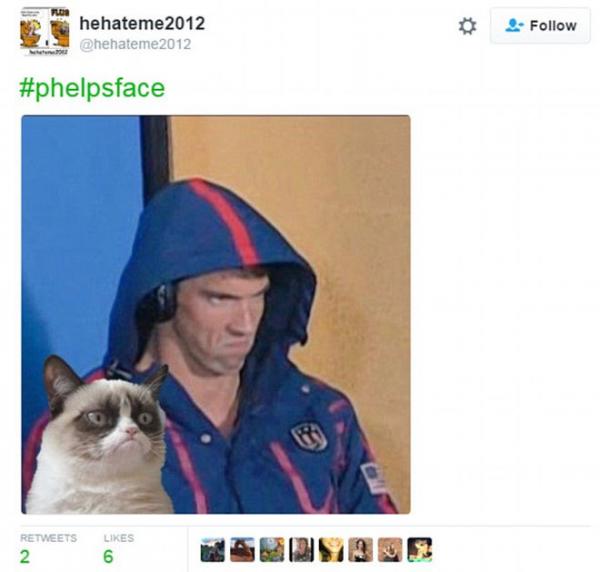
Task: Click the RETWEETS label
Action: pos(49,538)
